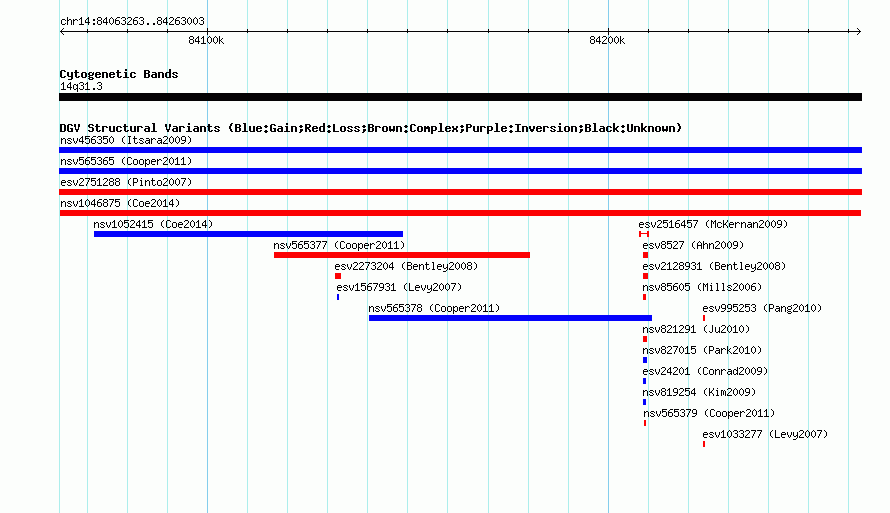This screenshot has height=513, width=890.
Task: Select the nsv565379 (Cooper2011) red marker
Action: (645, 423)
